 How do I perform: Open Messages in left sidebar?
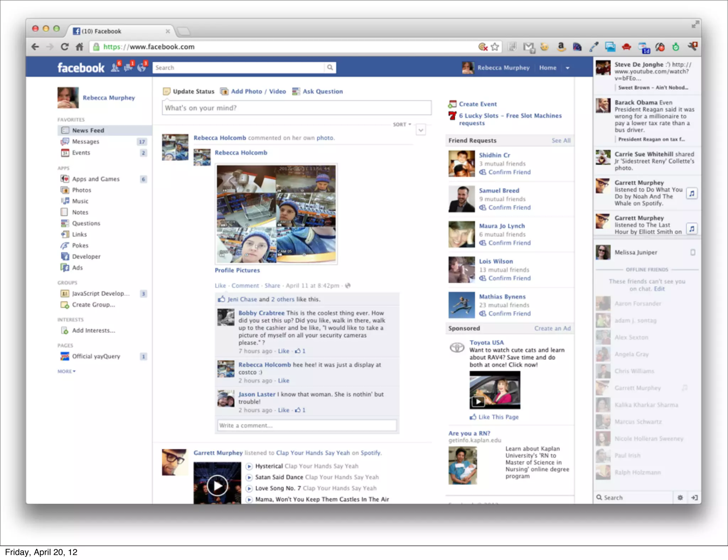(x=86, y=141)
